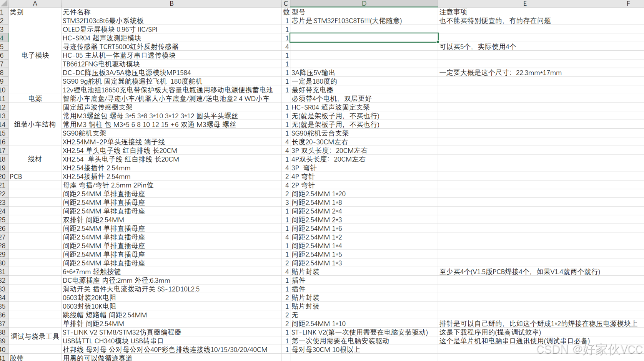This screenshot has height=361, width=644.
Task: Select column header D labeled 型号
Action: click(364, 3)
